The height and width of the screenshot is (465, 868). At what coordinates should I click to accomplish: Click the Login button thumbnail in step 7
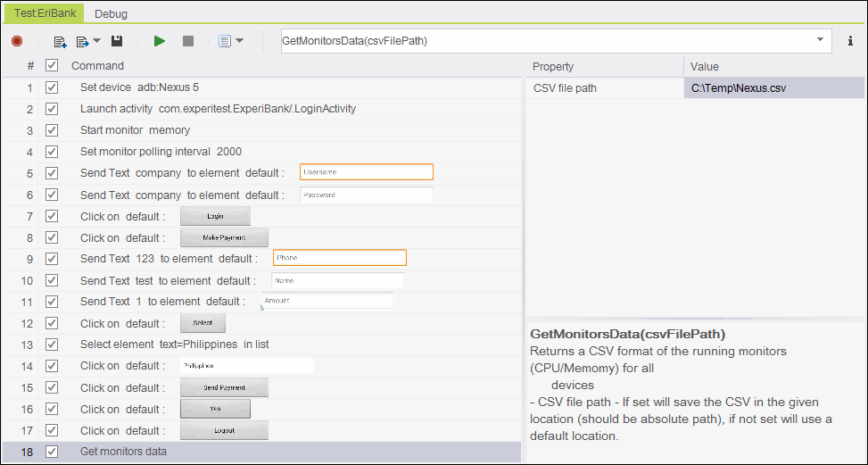point(215,216)
